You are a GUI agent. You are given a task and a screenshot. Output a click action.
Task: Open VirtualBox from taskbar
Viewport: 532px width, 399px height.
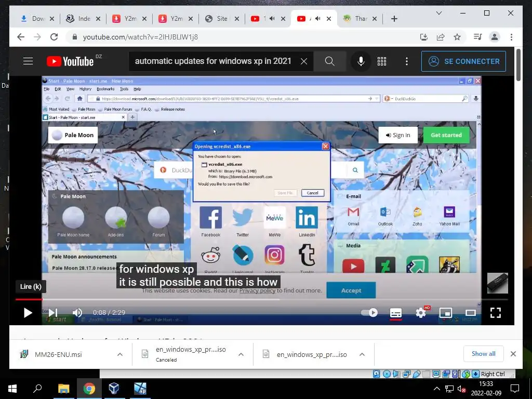point(114,389)
